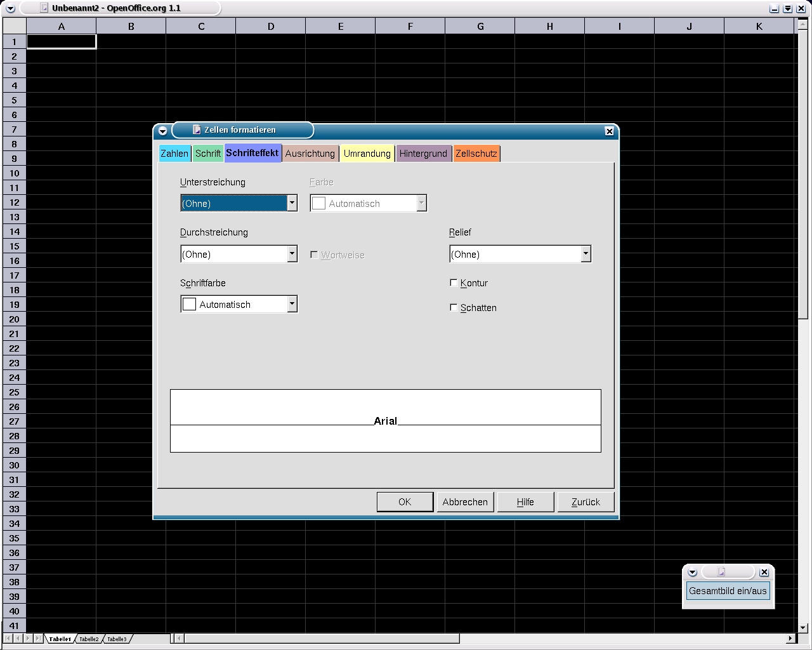Expand the Relief dropdown
Image resolution: width=812 pixels, height=650 pixels.
click(x=586, y=254)
